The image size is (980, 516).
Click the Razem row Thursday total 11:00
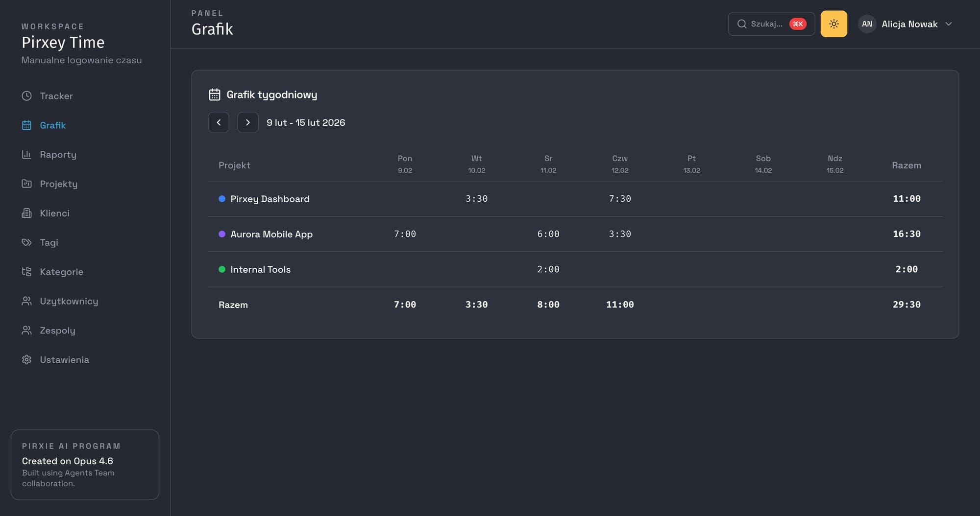coord(620,305)
